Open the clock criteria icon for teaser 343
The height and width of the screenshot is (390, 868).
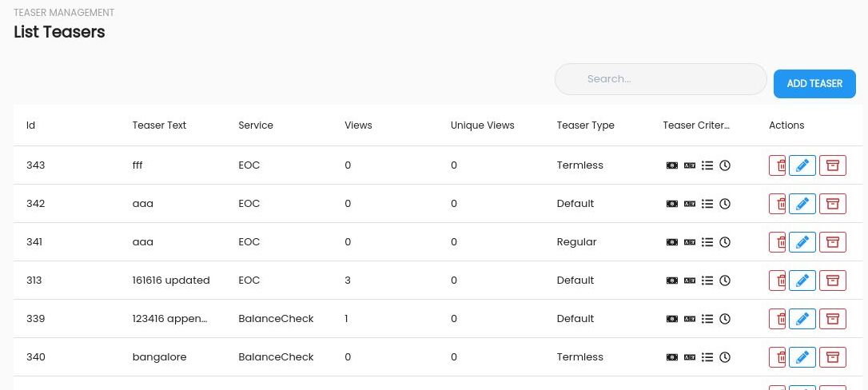point(725,165)
